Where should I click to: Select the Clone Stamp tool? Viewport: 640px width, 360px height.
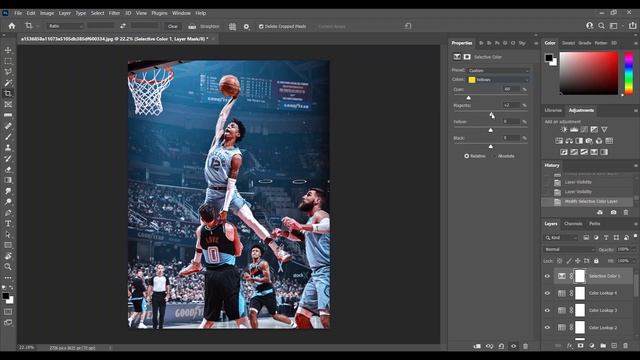pyautogui.click(x=8, y=148)
